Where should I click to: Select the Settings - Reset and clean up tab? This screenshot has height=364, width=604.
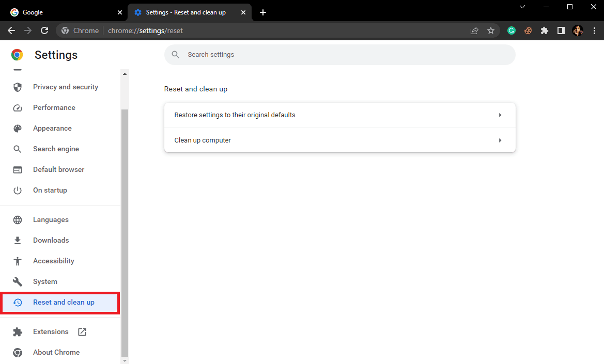click(x=189, y=12)
